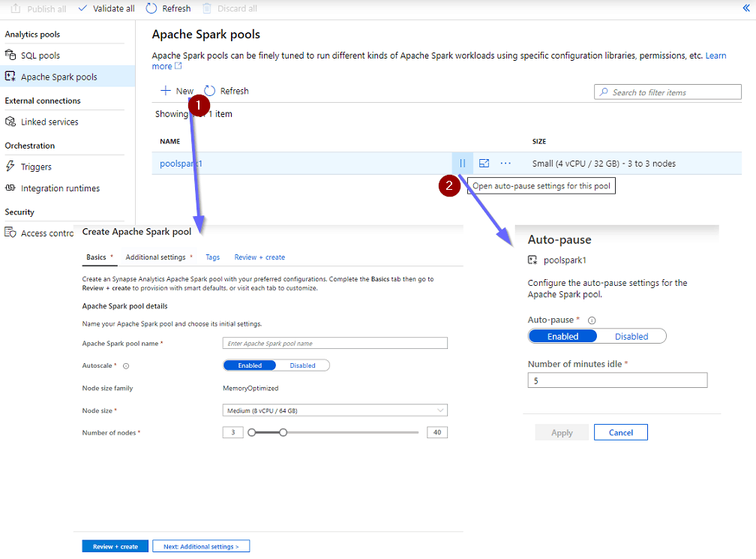Click the Review + create button

tap(115, 546)
